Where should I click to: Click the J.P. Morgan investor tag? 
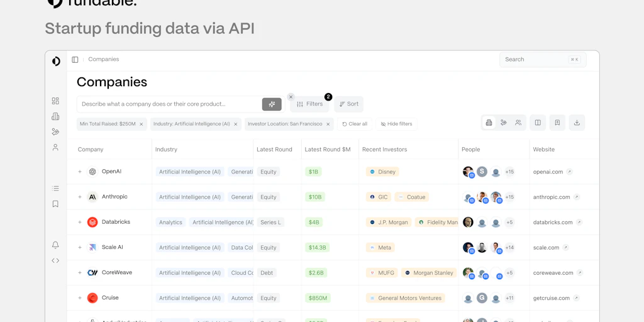[x=389, y=222]
